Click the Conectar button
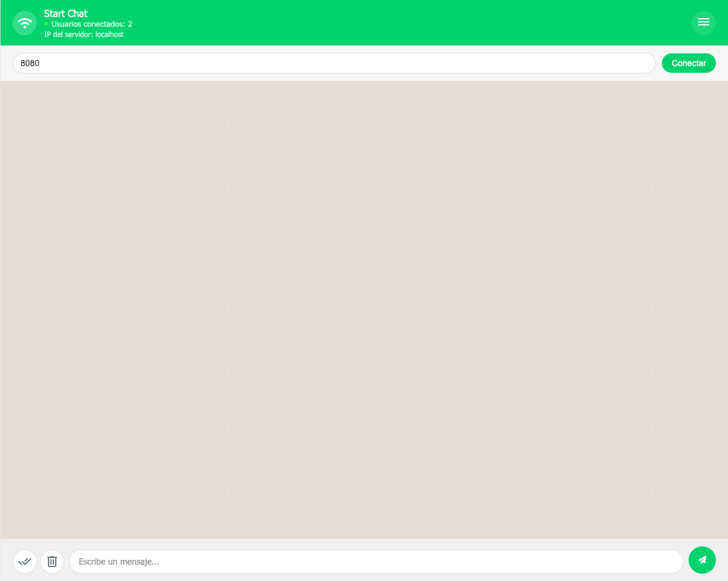The width and height of the screenshot is (728, 581). pyautogui.click(x=689, y=62)
